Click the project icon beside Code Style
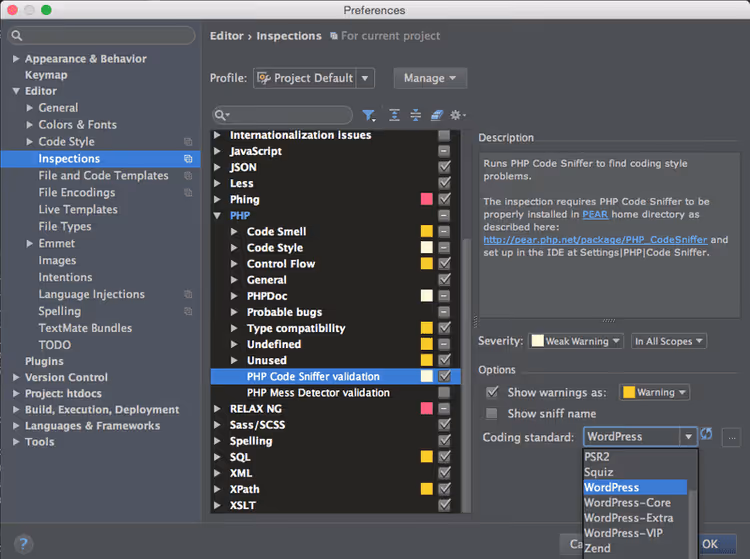750x559 pixels. (x=188, y=142)
